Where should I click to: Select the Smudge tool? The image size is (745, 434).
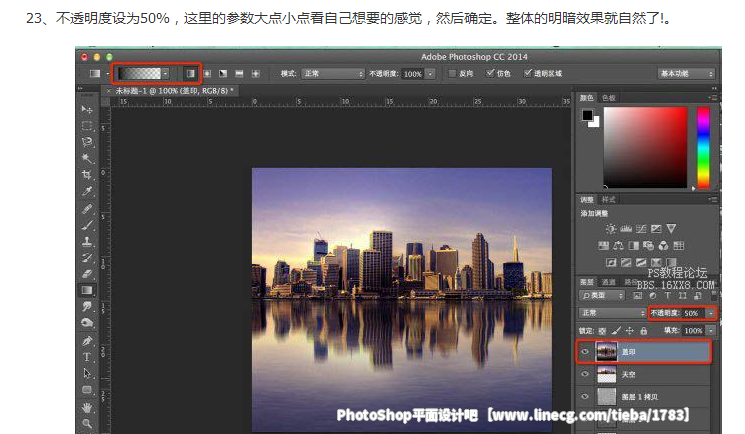click(87, 307)
